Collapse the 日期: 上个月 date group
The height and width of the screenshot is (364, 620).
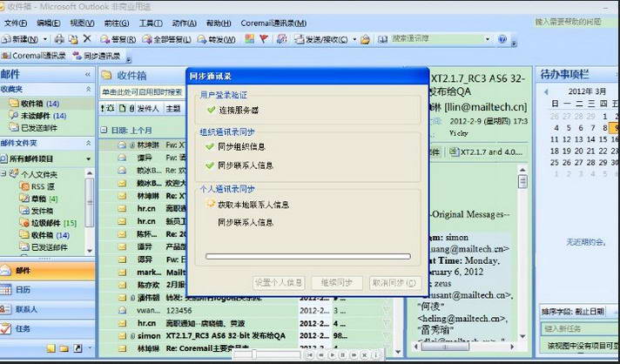tap(104, 130)
